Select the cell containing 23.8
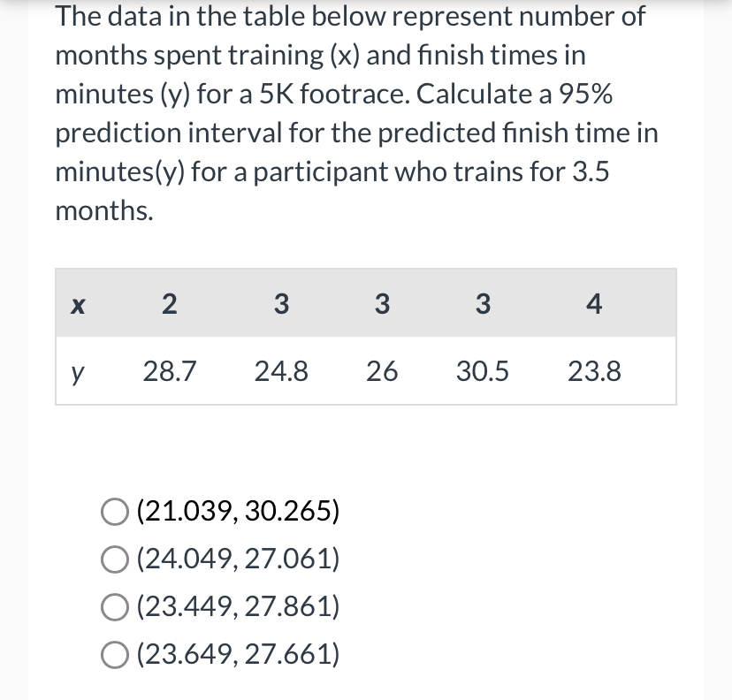This screenshot has width=732, height=700. point(593,371)
